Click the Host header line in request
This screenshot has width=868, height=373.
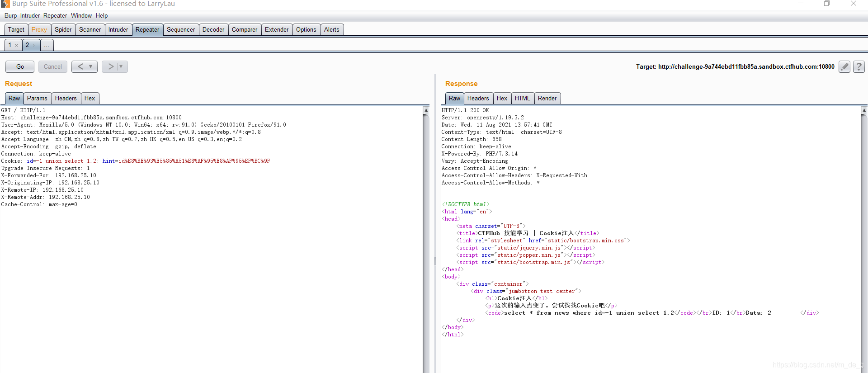91,118
